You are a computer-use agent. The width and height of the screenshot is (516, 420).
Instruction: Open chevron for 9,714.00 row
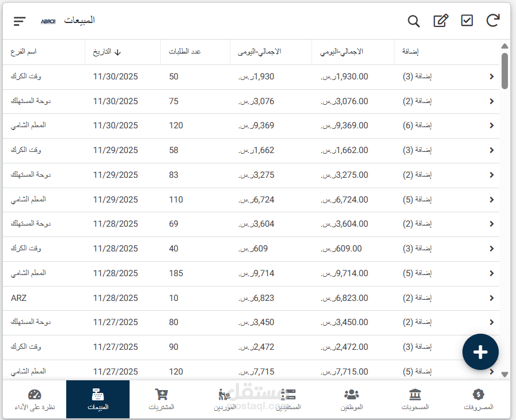tap(492, 273)
